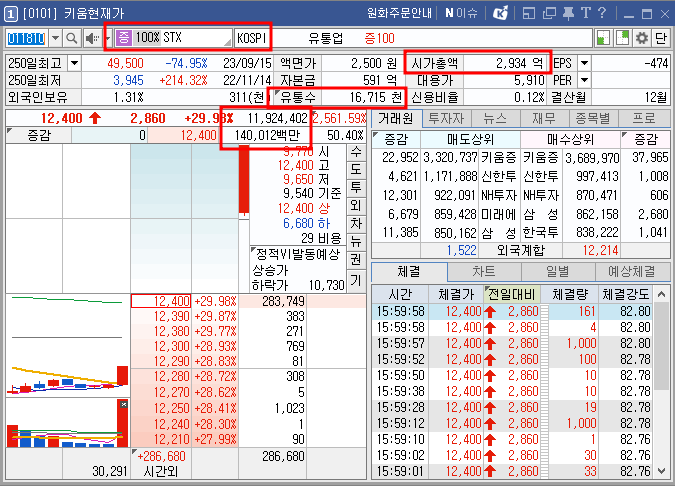Click the 유통수 label cell

pos(297,97)
